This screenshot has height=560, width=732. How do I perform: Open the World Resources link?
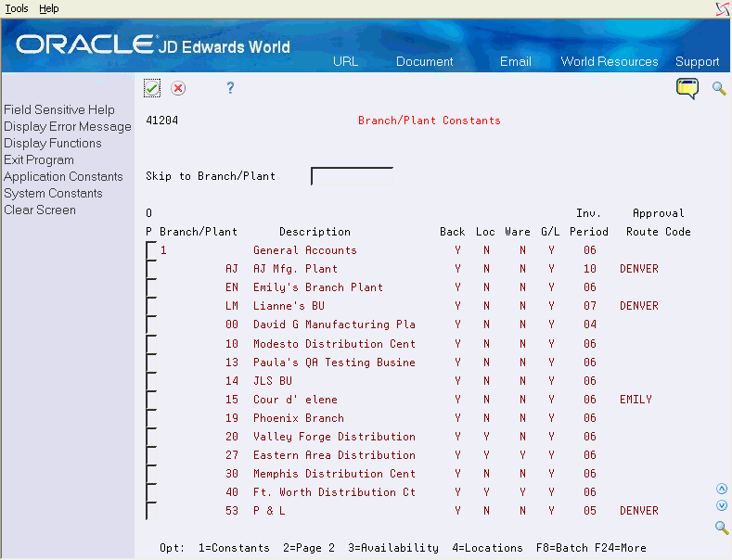[x=610, y=61]
